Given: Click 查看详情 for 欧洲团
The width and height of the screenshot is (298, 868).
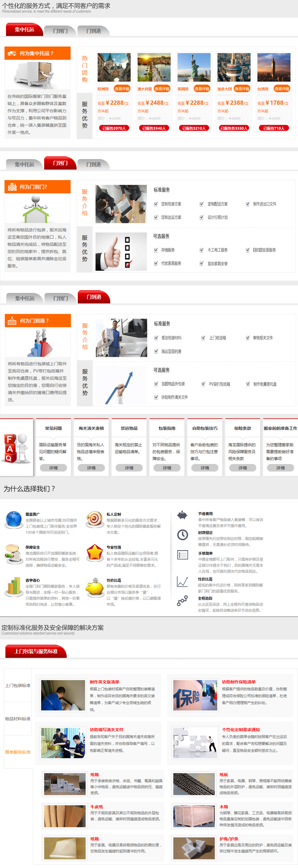Looking at the screenshot, I should click(x=122, y=89).
